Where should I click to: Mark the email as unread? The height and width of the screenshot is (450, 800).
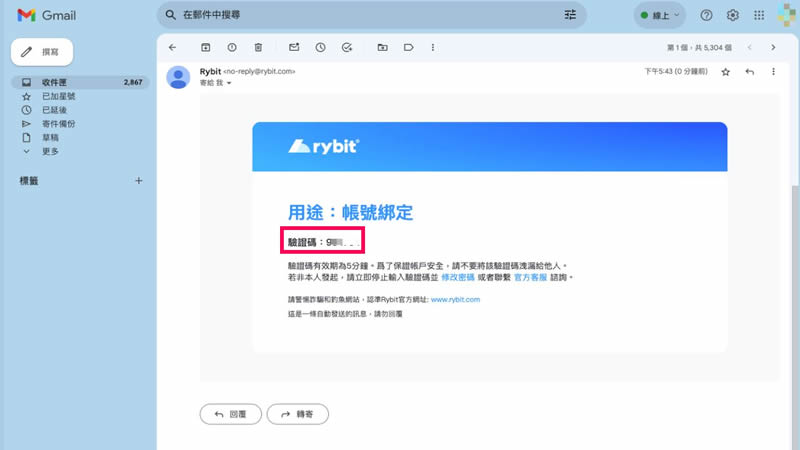[x=294, y=47]
